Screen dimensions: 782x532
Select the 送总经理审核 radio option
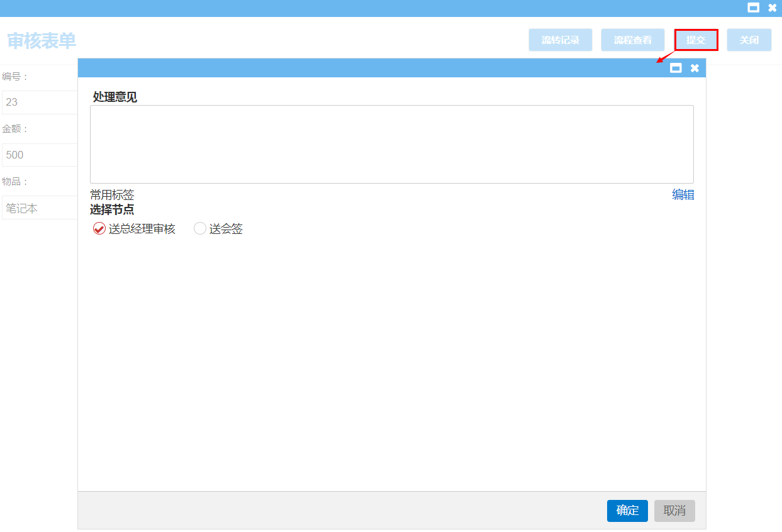tap(99, 229)
